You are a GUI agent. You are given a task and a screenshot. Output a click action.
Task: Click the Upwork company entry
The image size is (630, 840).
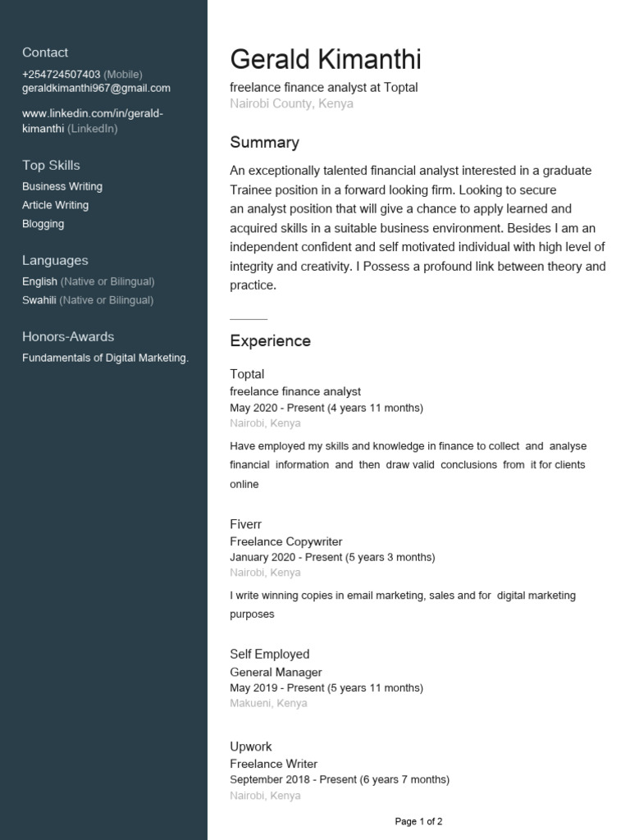point(251,746)
